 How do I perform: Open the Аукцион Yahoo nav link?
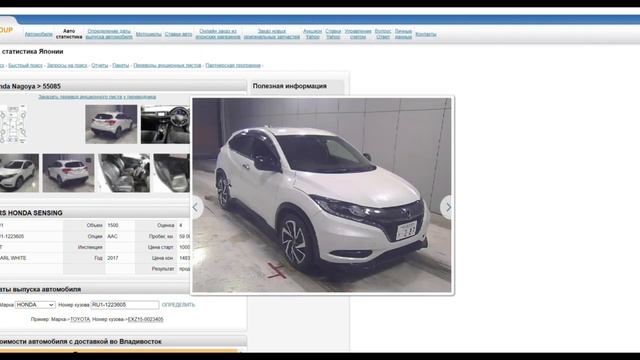[x=312, y=34]
